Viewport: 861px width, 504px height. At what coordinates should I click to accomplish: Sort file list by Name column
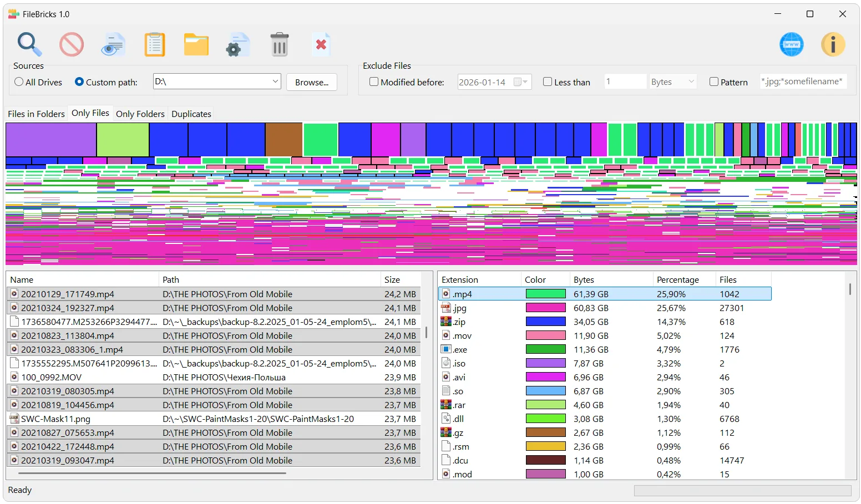pos(82,280)
